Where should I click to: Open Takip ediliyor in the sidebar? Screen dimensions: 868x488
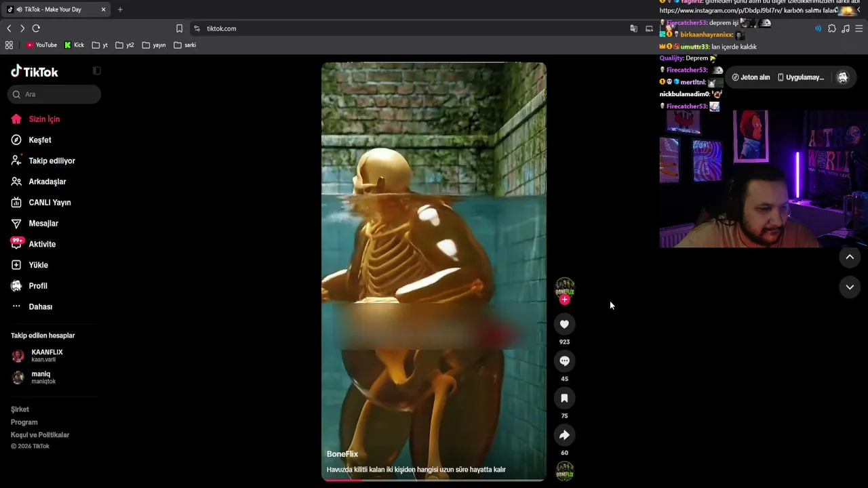pyautogui.click(x=52, y=161)
